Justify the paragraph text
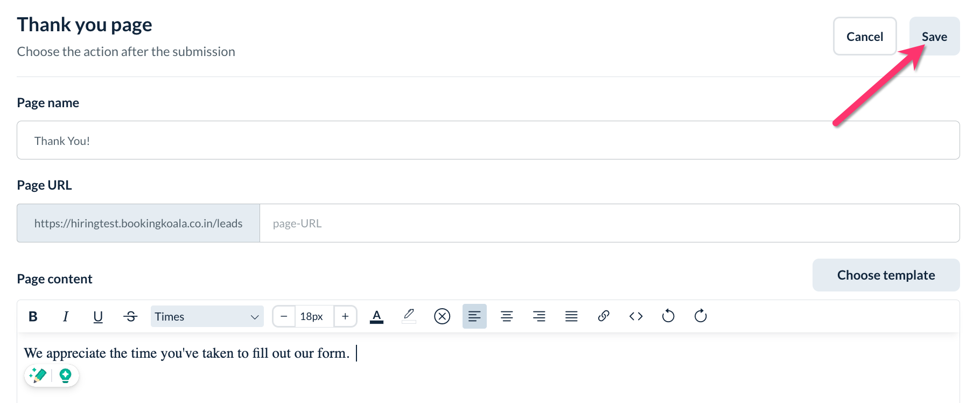Image resolution: width=980 pixels, height=403 pixels. [571, 316]
